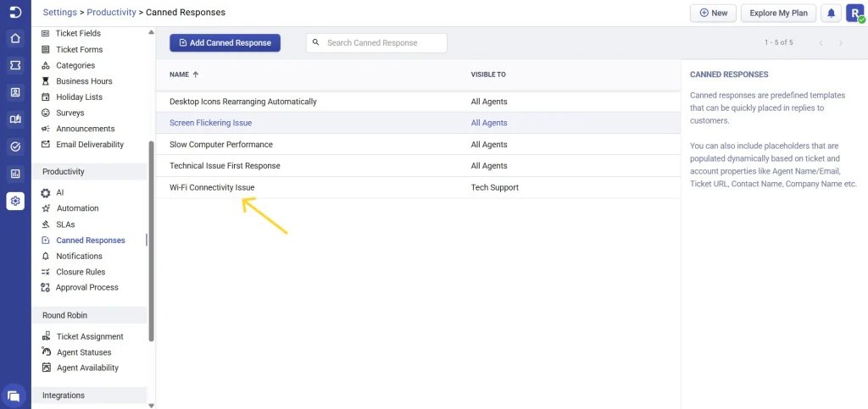The image size is (868, 409).
Task: Click the app logo at top left
Action: tap(15, 13)
